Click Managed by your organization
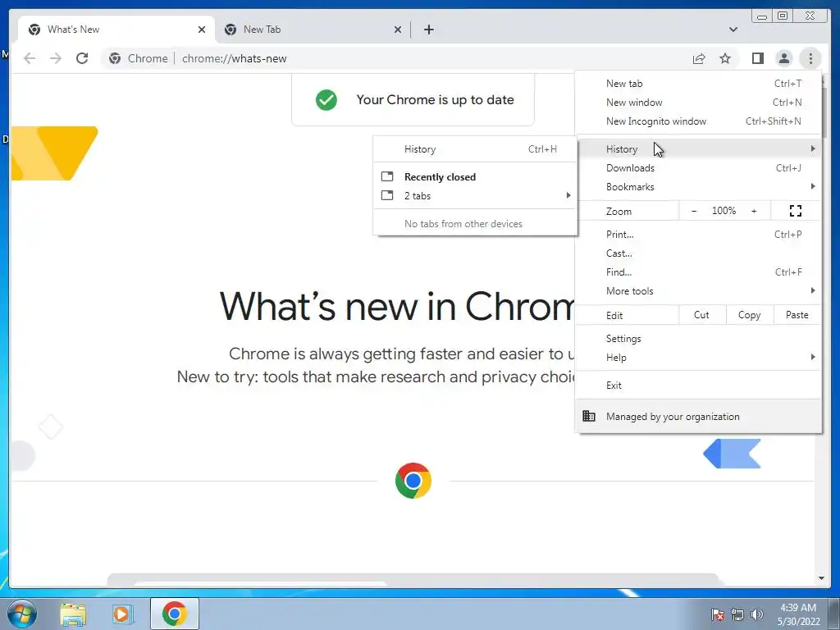This screenshot has height=630, width=840. point(699,416)
